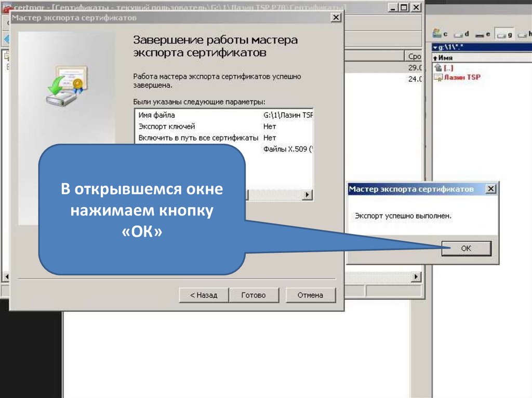The height and width of the screenshot is (398, 532).
Task: Select the Лазин TSP certificate file
Action: click(x=457, y=77)
